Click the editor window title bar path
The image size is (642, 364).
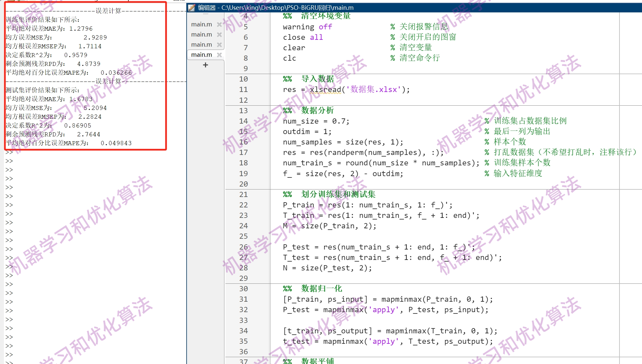[x=287, y=8]
